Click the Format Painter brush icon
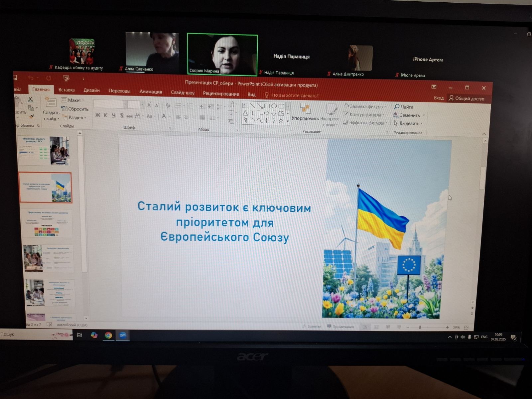The width and height of the screenshot is (532, 399). click(x=32, y=116)
